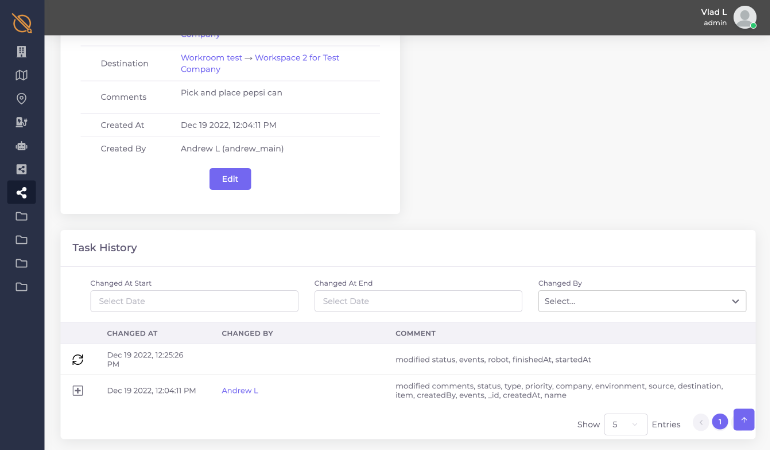Open the Workroom test destination link
The width and height of the screenshot is (770, 450).
coord(211,58)
